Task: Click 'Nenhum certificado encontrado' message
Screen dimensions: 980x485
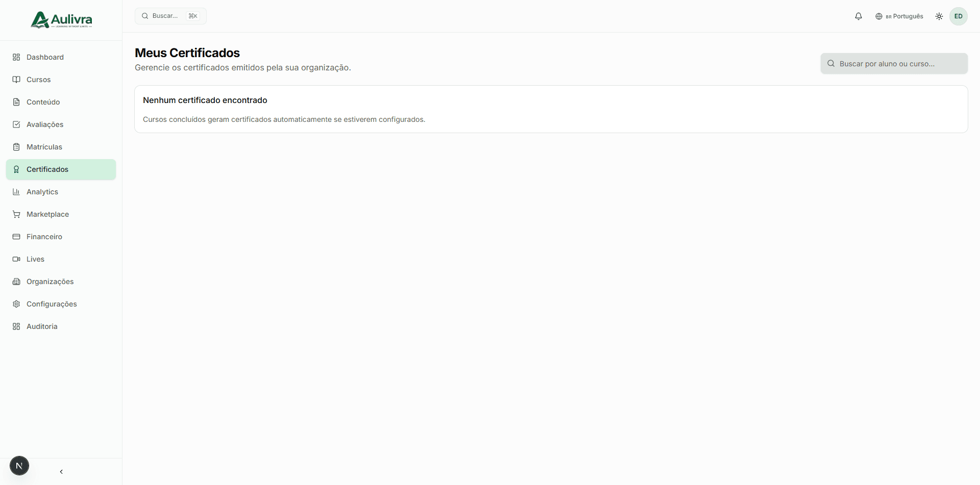Action: pos(205,100)
